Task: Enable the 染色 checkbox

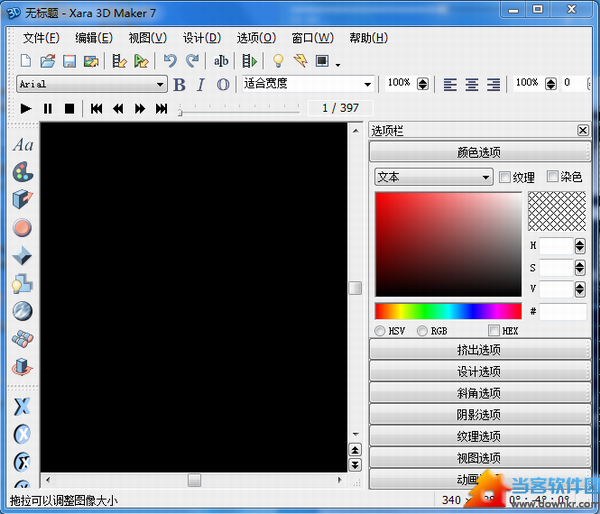Action: pos(553,177)
